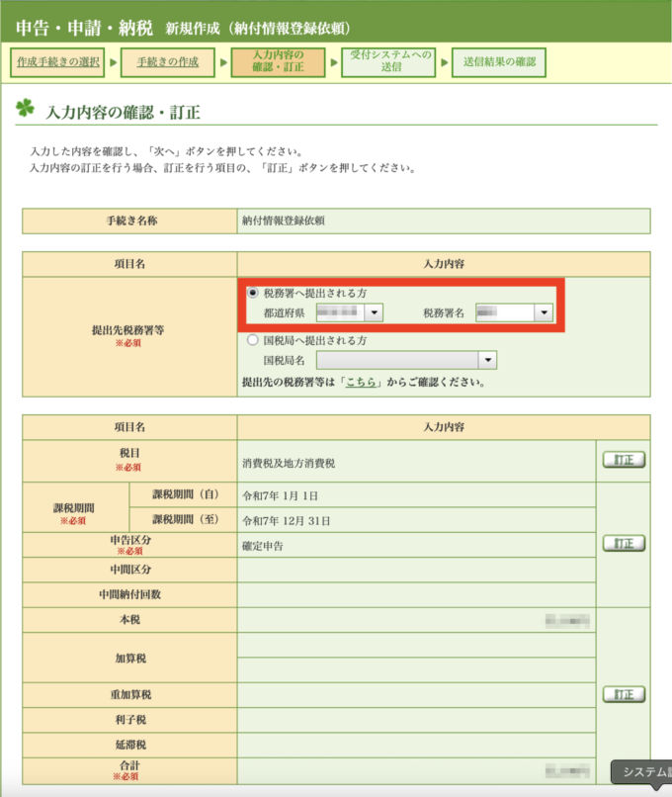The height and width of the screenshot is (797, 672).
Task: Open the 作成手続きの選択 step
Action: point(57,62)
